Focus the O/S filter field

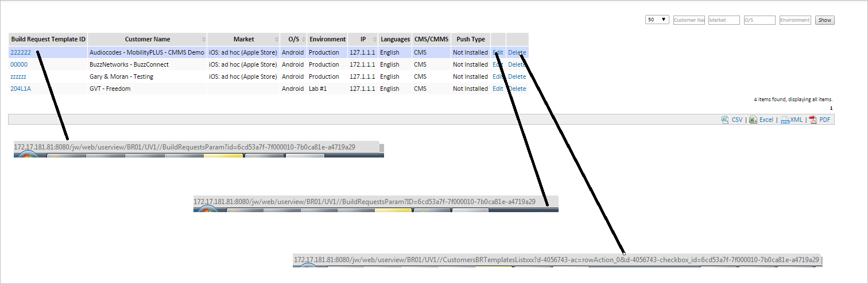[x=759, y=20]
